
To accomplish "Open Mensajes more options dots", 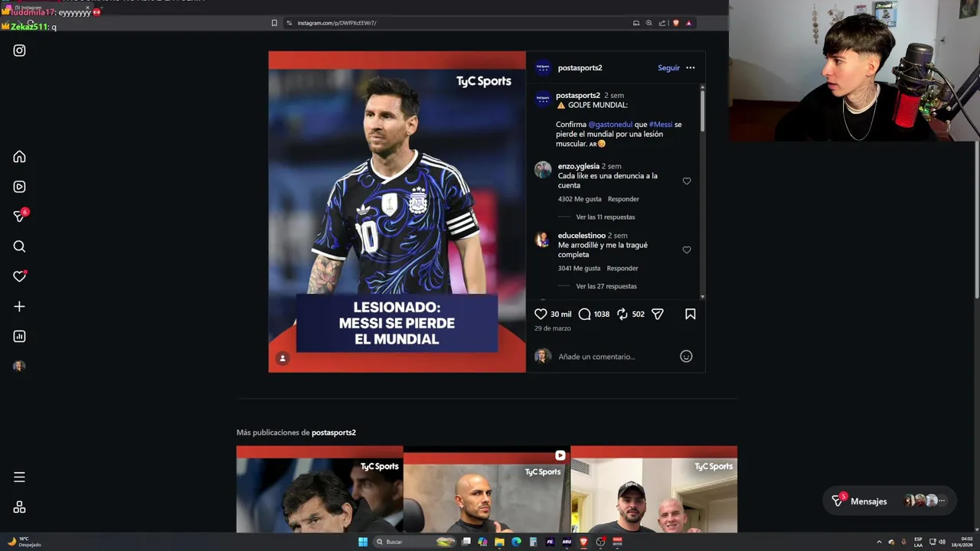I will coord(942,501).
